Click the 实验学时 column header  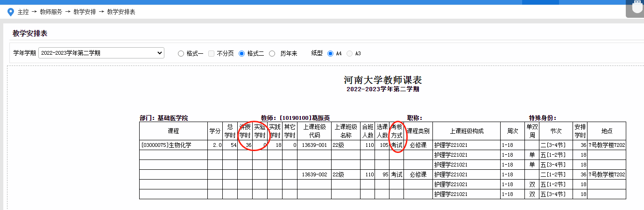[x=260, y=131]
